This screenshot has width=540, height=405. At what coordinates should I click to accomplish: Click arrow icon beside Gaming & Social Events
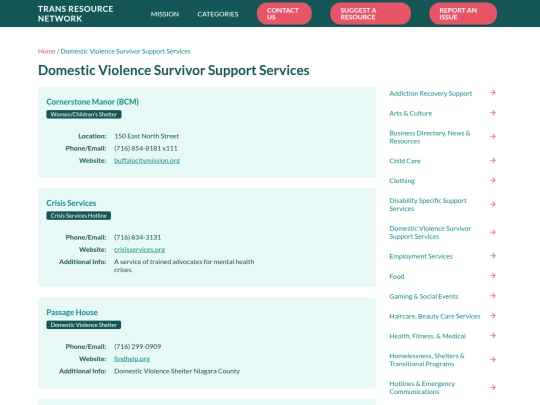[493, 296]
